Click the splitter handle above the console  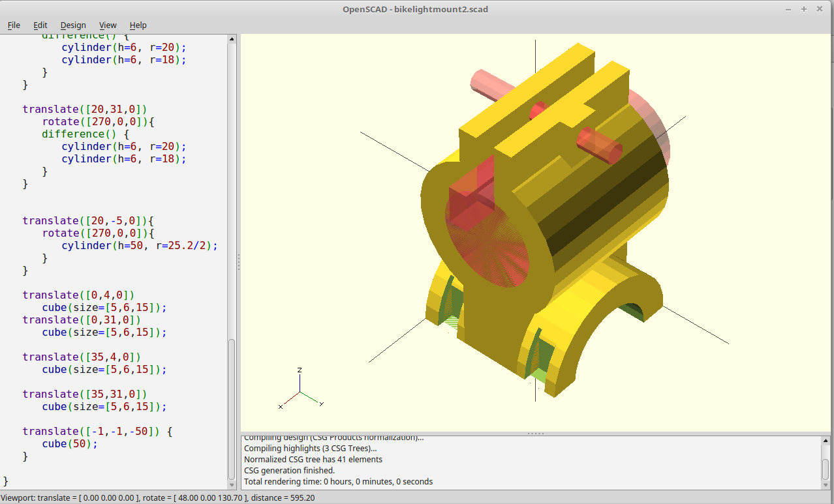pyautogui.click(x=535, y=431)
